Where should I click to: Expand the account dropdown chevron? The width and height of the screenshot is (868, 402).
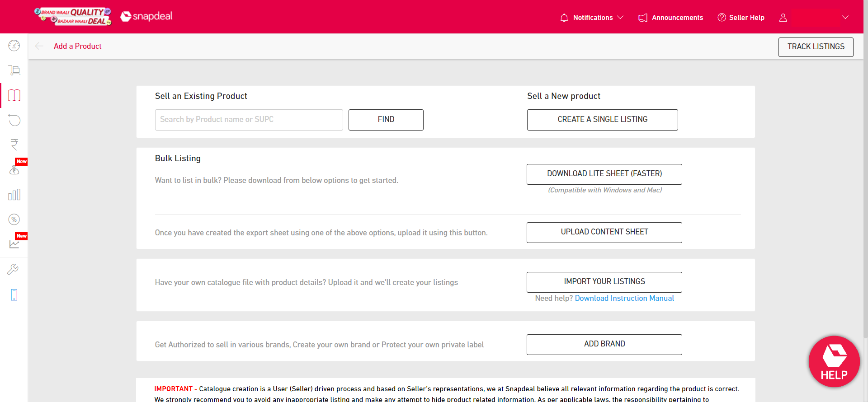point(845,18)
